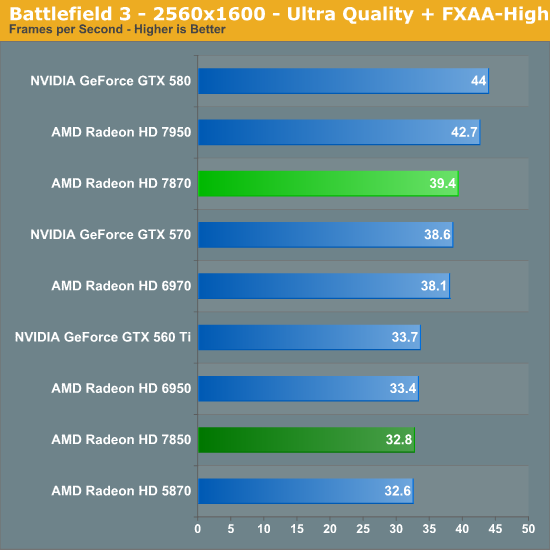The image size is (550, 550).
Task: Click the x-axis tick label '20'
Action: coord(330,529)
